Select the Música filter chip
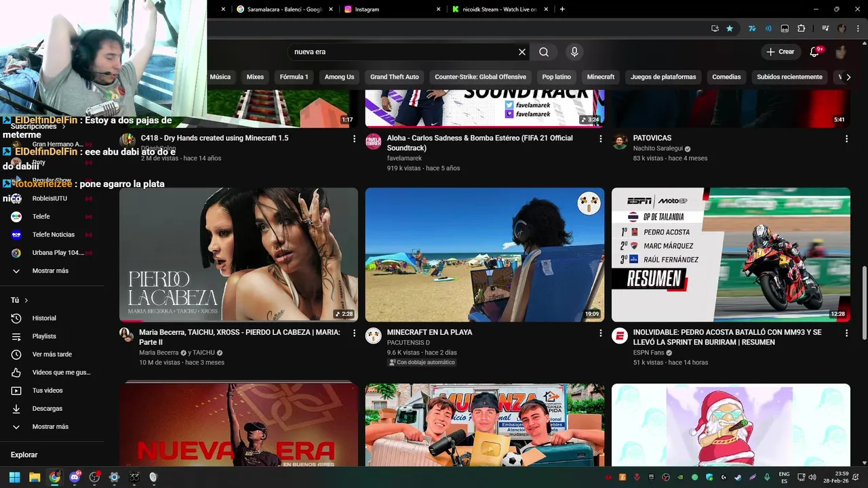The height and width of the screenshot is (488, 868). click(x=220, y=77)
